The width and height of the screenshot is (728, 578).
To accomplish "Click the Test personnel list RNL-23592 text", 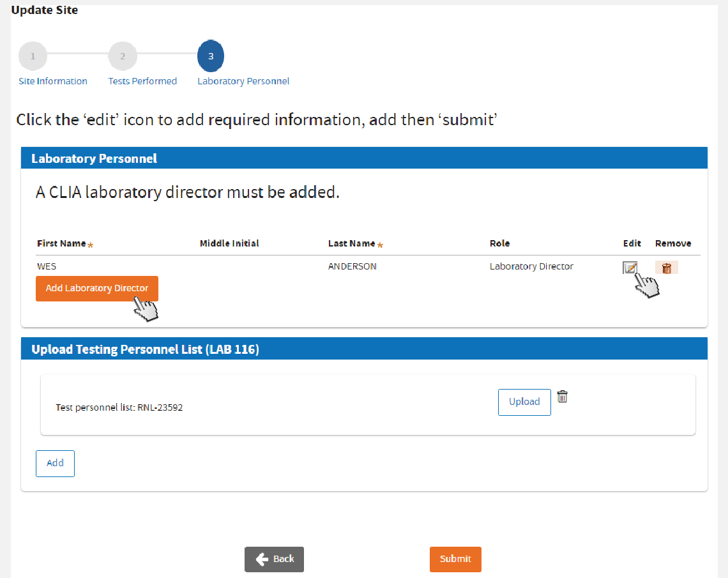I will 119,407.
